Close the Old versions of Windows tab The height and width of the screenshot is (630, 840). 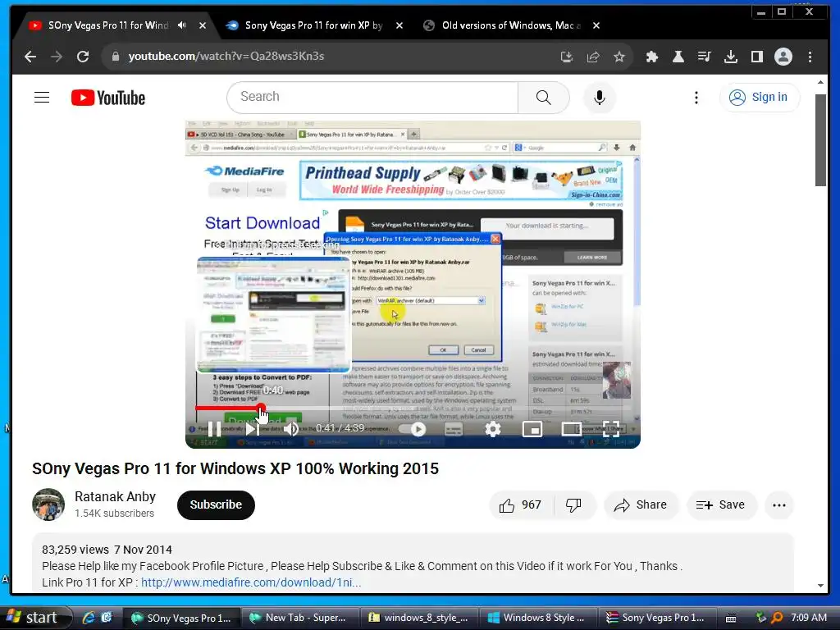pyautogui.click(x=596, y=25)
